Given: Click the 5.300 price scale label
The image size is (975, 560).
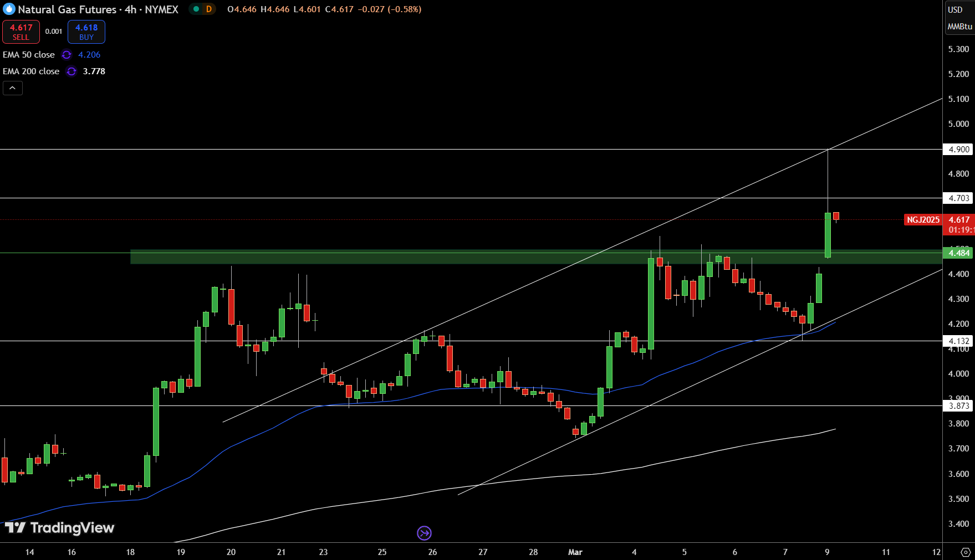Looking at the screenshot, I should (x=959, y=49).
